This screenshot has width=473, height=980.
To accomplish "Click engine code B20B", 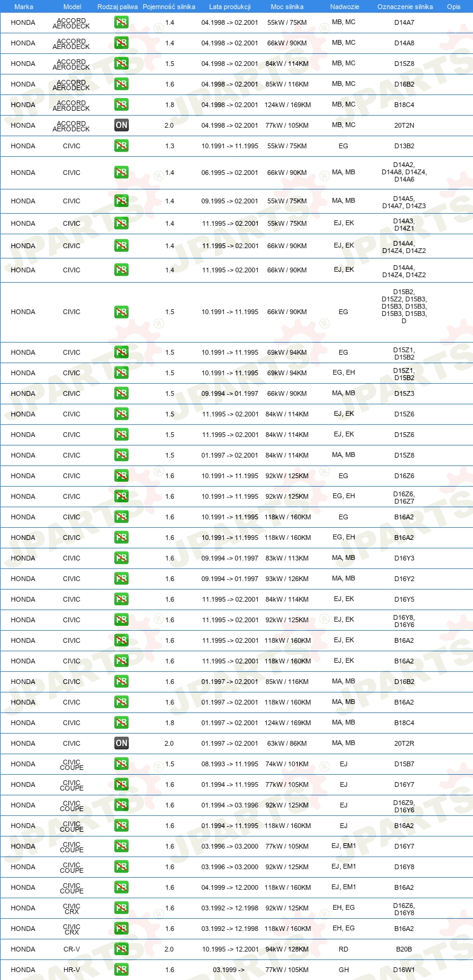I will [x=404, y=949].
